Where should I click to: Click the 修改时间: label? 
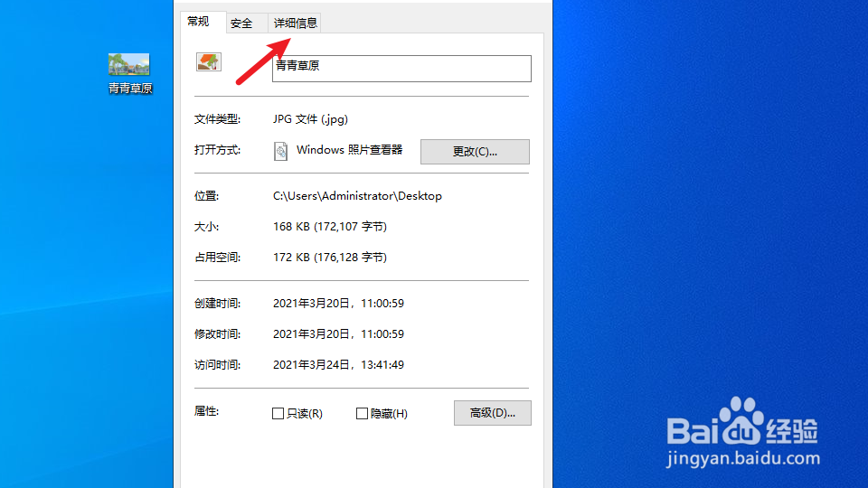pos(218,334)
